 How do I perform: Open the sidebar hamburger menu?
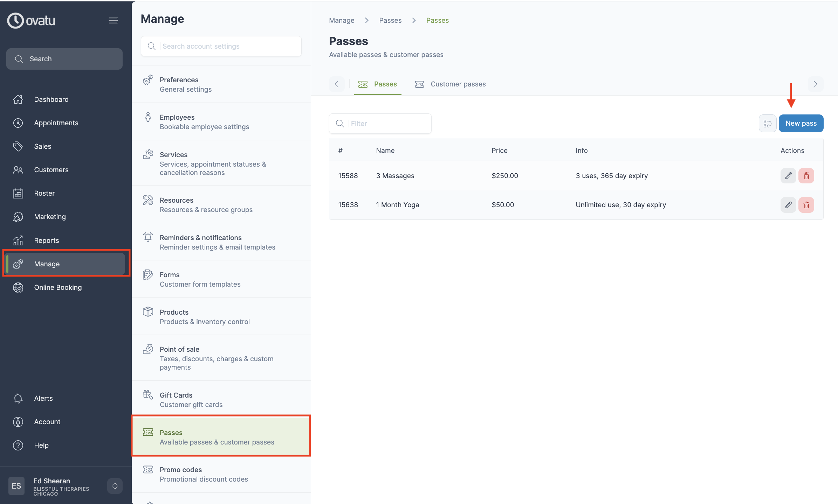tap(113, 20)
